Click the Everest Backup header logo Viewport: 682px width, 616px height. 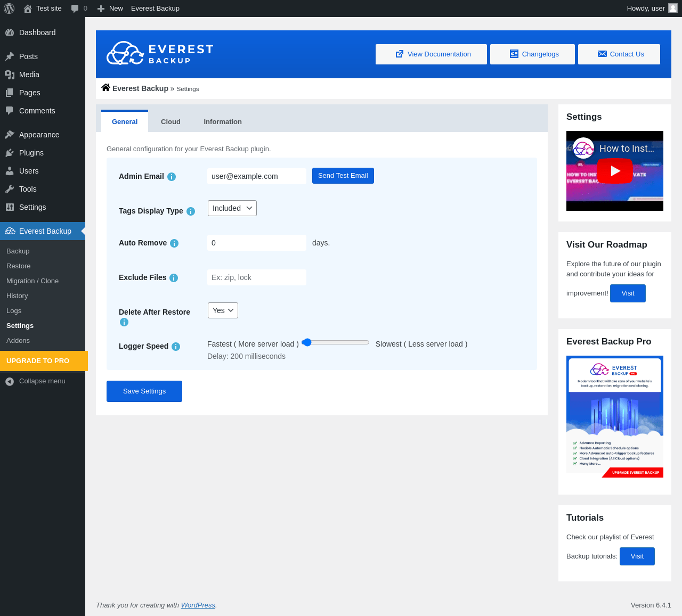pyautogui.click(x=160, y=53)
